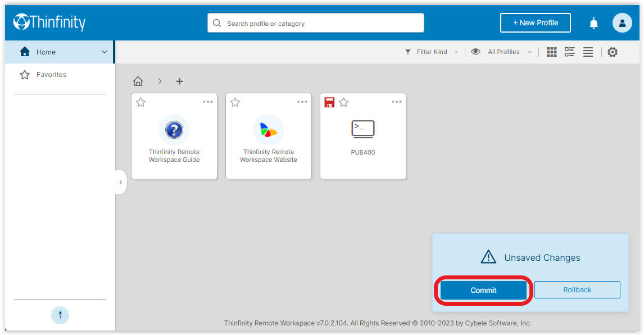
Task: Open the PUB400 terminal icon
Action: [363, 129]
